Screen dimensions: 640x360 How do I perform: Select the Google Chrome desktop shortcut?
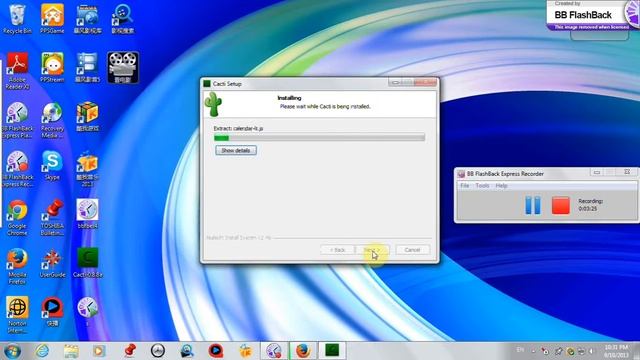click(x=17, y=218)
